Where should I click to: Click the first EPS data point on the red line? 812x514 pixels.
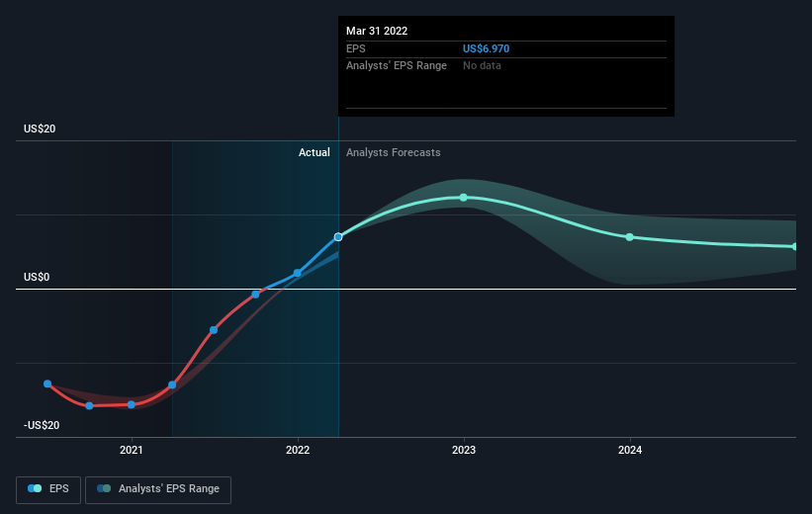click(47, 384)
